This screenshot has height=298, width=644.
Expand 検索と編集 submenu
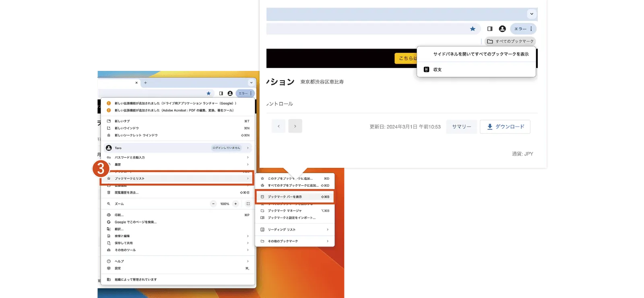click(x=178, y=236)
